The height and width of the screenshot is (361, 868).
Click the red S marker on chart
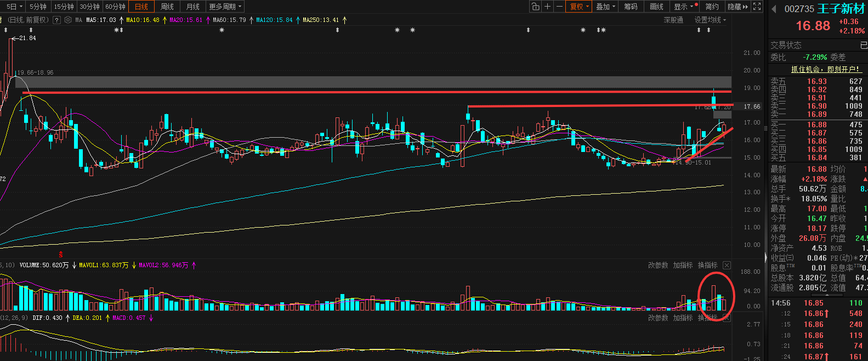(x=61, y=255)
